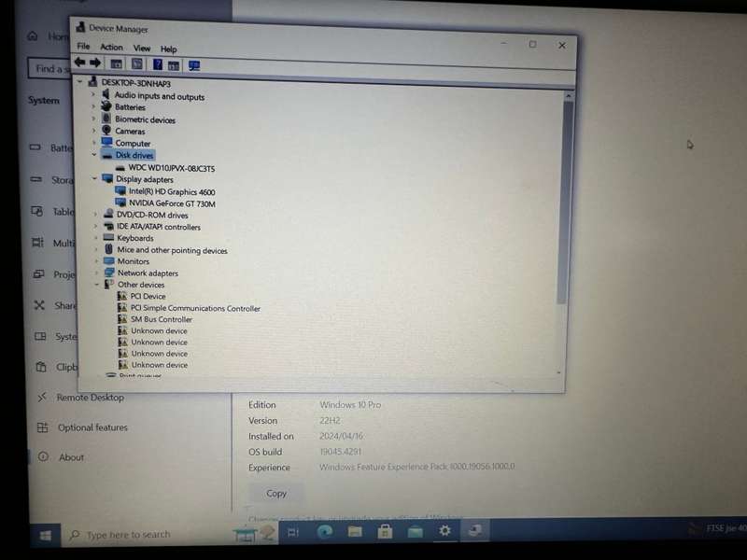This screenshot has height=560, width=747.
Task: Select the DVD/CD-ROM drives icon
Action: pyautogui.click(x=108, y=214)
